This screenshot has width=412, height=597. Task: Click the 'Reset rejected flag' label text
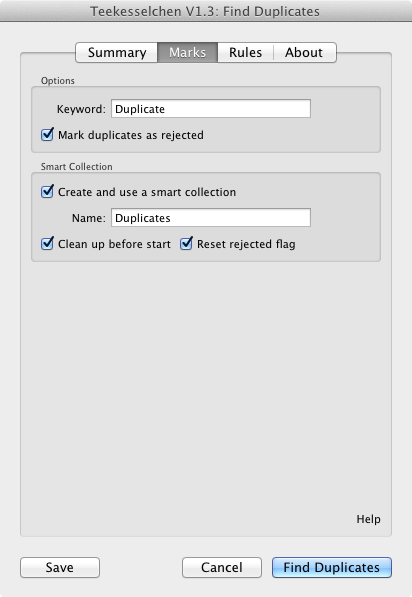point(246,244)
